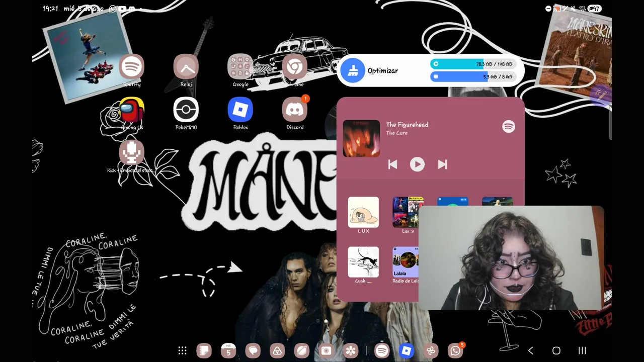
Task: Tap the Optimizar broom icon
Action: click(x=353, y=70)
